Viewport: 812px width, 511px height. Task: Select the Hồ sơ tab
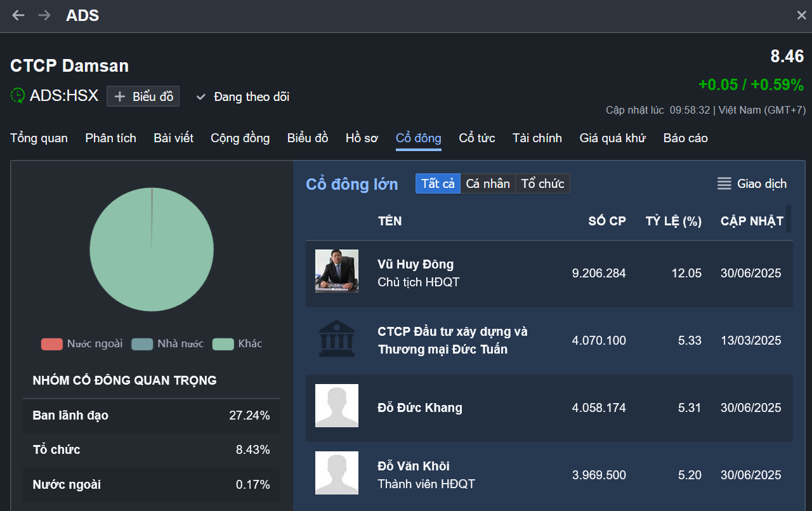(x=362, y=138)
